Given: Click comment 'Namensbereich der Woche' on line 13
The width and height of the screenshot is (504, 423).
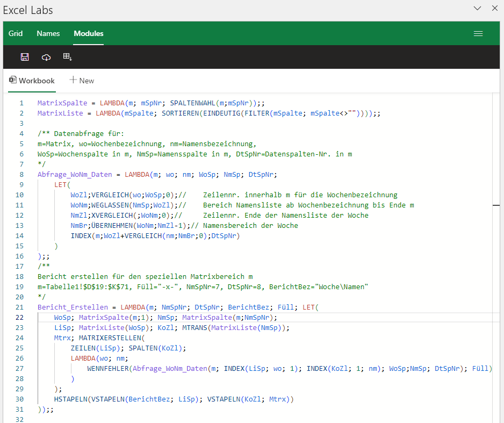Looking at the screenshot, I should [250, 226].
